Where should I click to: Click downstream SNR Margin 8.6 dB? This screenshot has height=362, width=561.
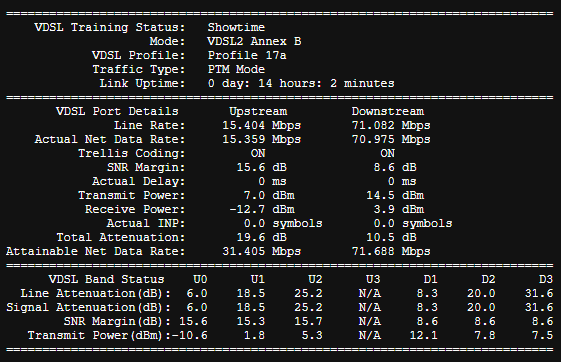point(395,167)
